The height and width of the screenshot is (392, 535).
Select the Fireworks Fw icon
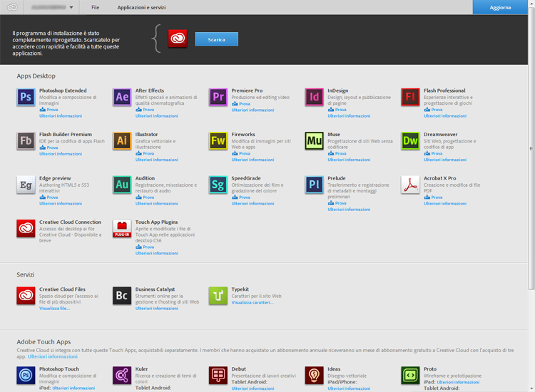[x=218, y=141]
